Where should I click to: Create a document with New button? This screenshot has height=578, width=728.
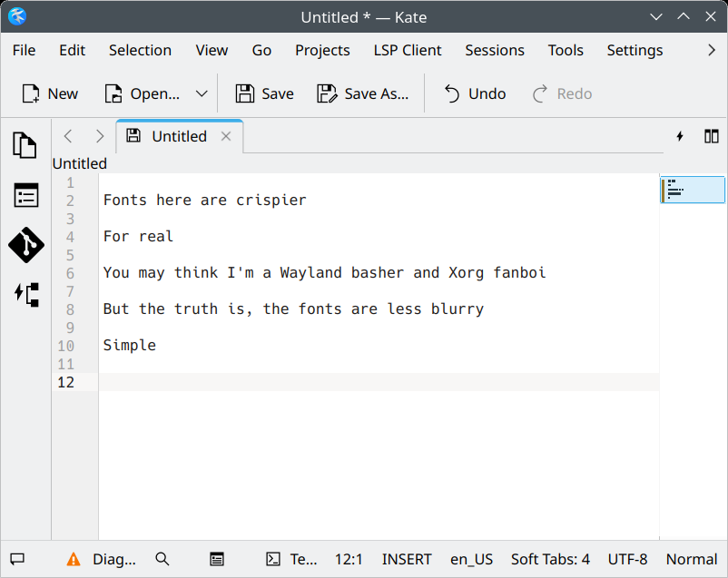[50, 93]
